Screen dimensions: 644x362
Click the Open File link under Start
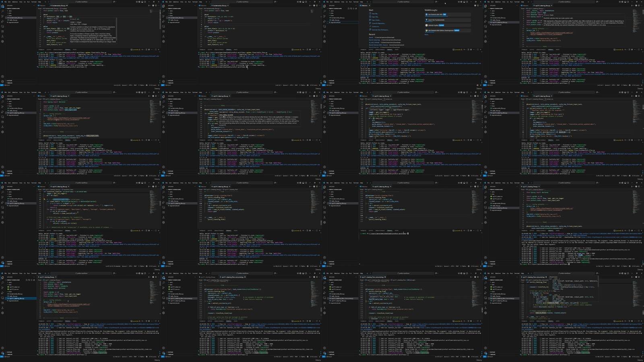coord(375,17)
